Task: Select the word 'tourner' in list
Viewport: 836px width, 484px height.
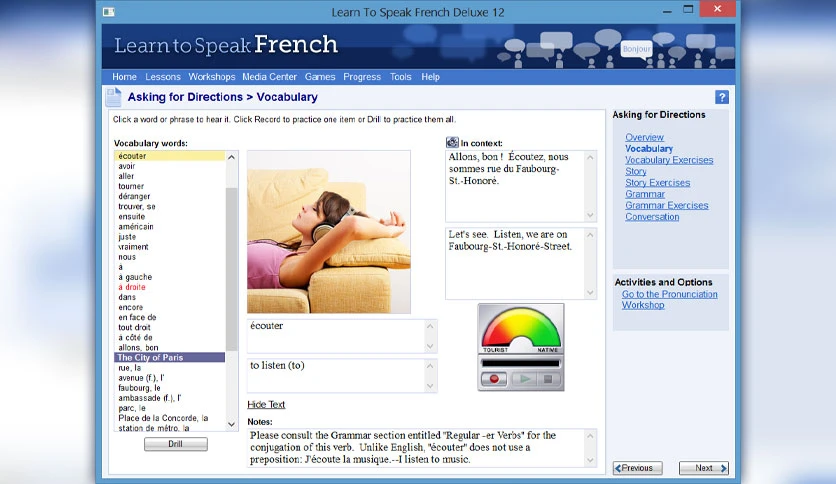Action: tap(170, 186)
